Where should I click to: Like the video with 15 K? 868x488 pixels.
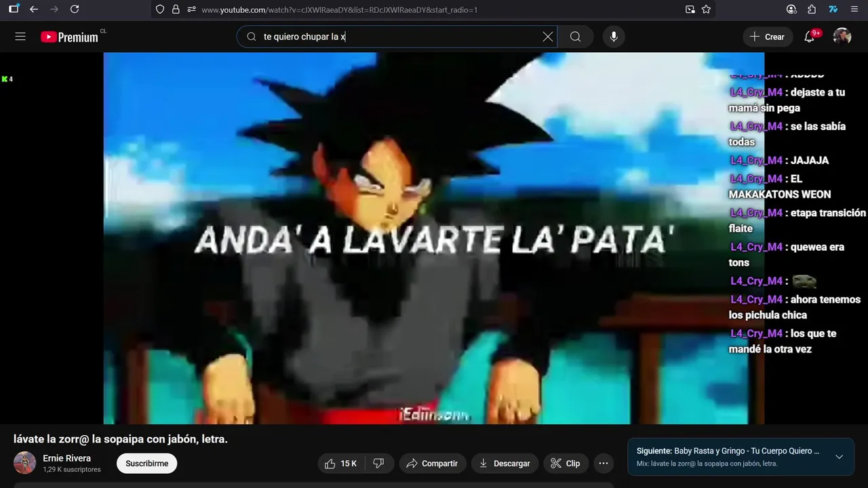[x=340, y=464]
